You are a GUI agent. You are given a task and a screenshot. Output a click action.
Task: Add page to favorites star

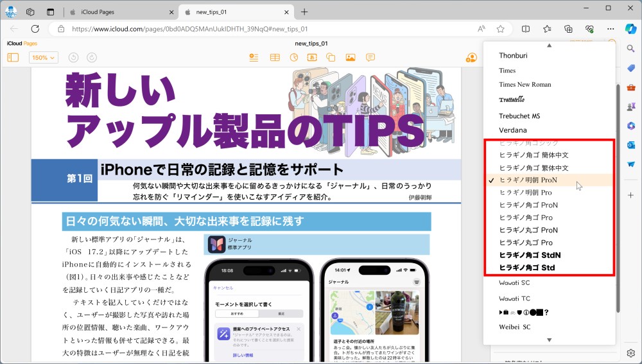coord(500,29)
